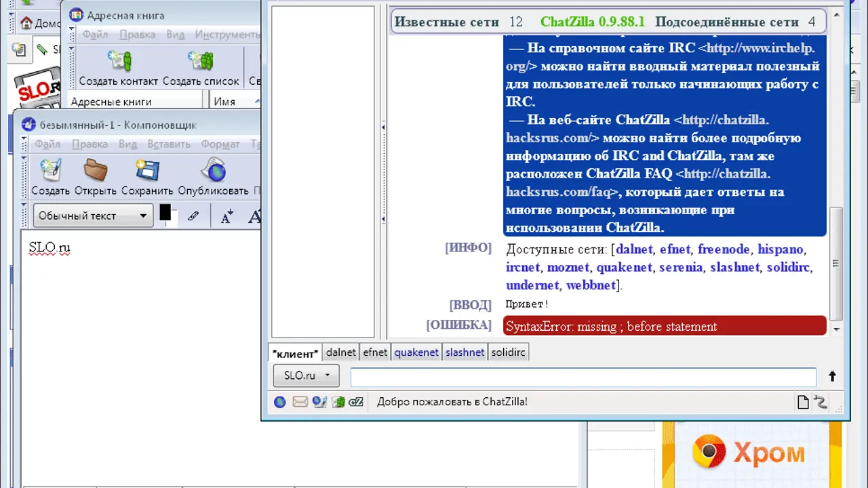Image resolution: width=868 pixels, height=488 pixels.
Task: Click Создать icon in Composer toolbar
Action: point(50,171)
